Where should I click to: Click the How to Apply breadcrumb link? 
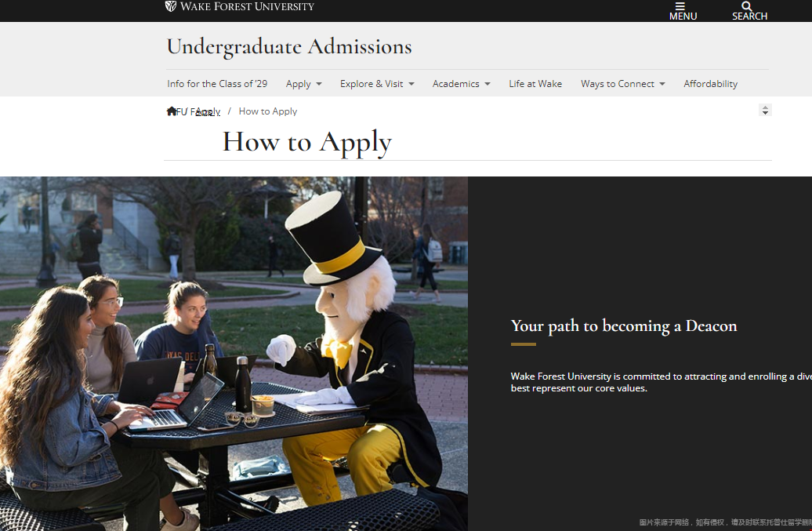point(268,111)
